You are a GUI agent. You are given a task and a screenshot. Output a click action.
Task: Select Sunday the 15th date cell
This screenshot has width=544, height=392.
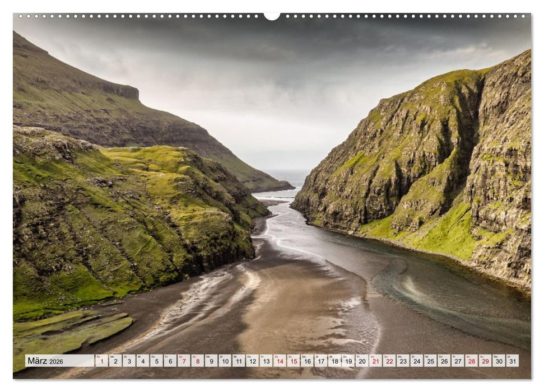tap(293, 361)
